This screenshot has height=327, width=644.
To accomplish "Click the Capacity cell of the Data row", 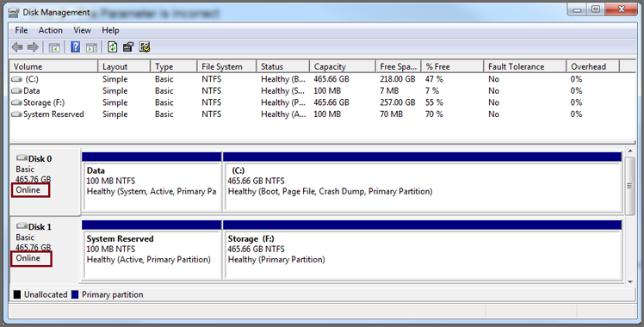I will 327,90.
